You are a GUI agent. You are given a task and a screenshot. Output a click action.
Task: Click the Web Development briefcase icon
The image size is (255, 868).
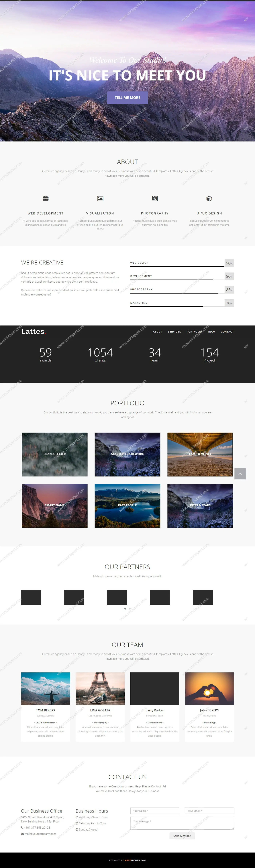tap(46, 198)
